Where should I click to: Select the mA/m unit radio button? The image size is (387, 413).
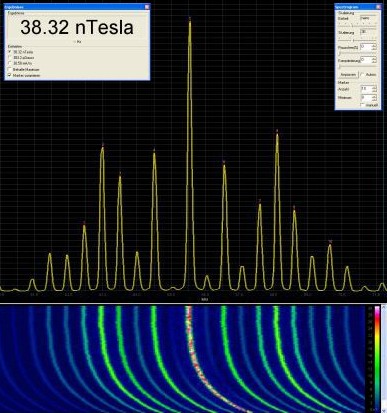[x=10, y=63]
